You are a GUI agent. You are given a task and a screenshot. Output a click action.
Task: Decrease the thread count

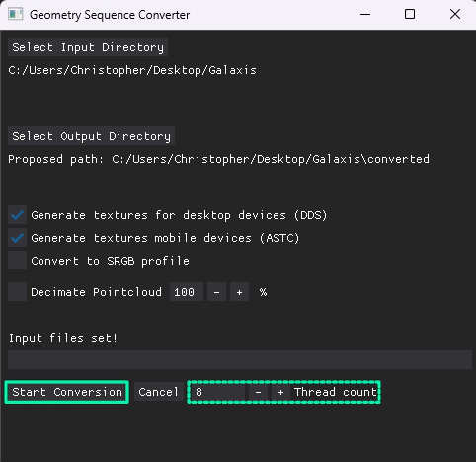tap(258, 392)
